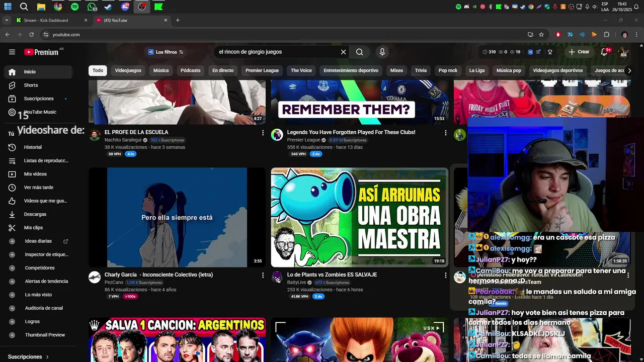Start voice search with the microphone
644x362 pixels.
click(382, 52)
